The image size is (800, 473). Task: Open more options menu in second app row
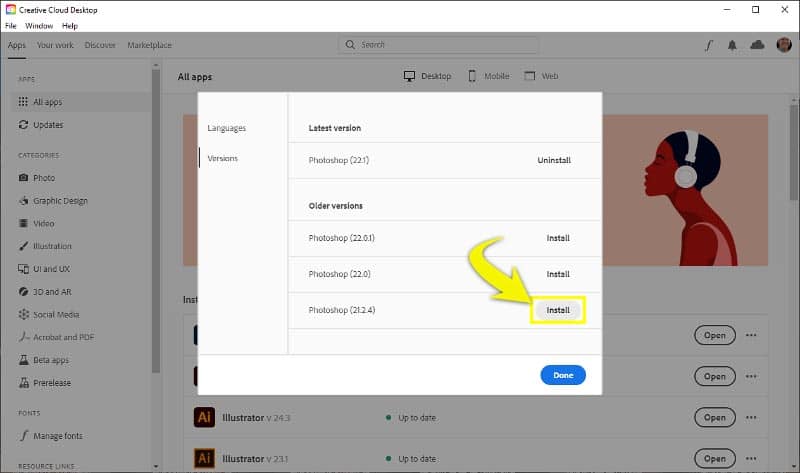tap(751, 376)
